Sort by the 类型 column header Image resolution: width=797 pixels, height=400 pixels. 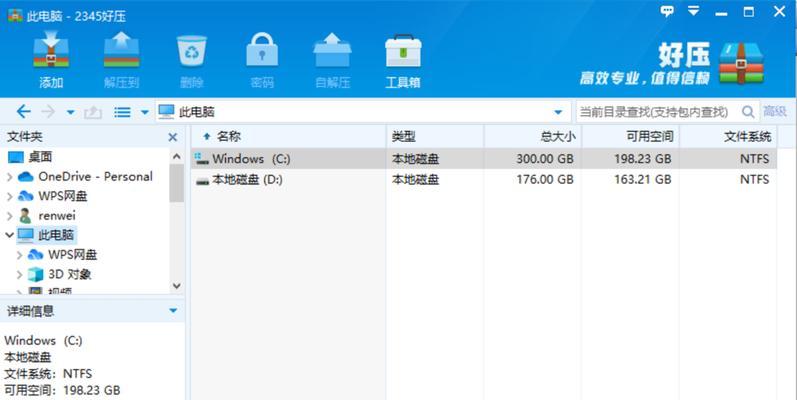tap(435, 136)
